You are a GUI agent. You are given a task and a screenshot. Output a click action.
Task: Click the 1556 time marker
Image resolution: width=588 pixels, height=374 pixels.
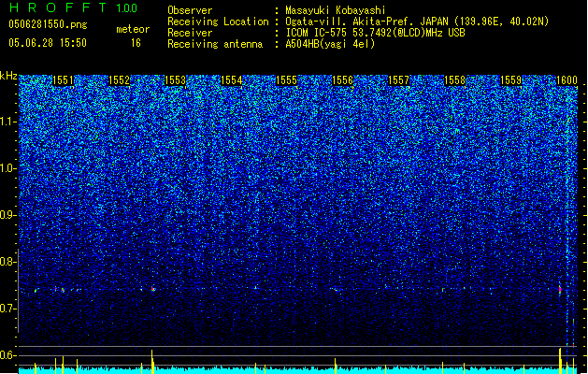(x=343, y=80)
